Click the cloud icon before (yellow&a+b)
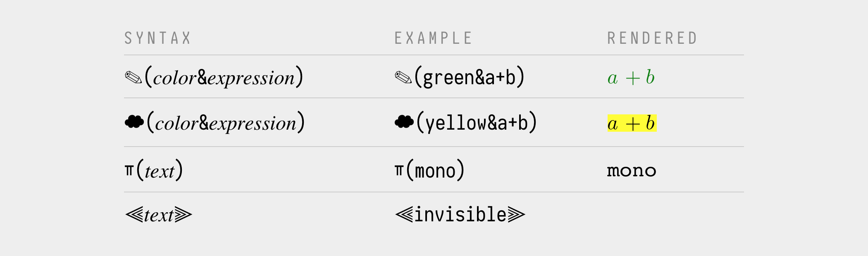The image size is (868, 256). click(404, 122)
